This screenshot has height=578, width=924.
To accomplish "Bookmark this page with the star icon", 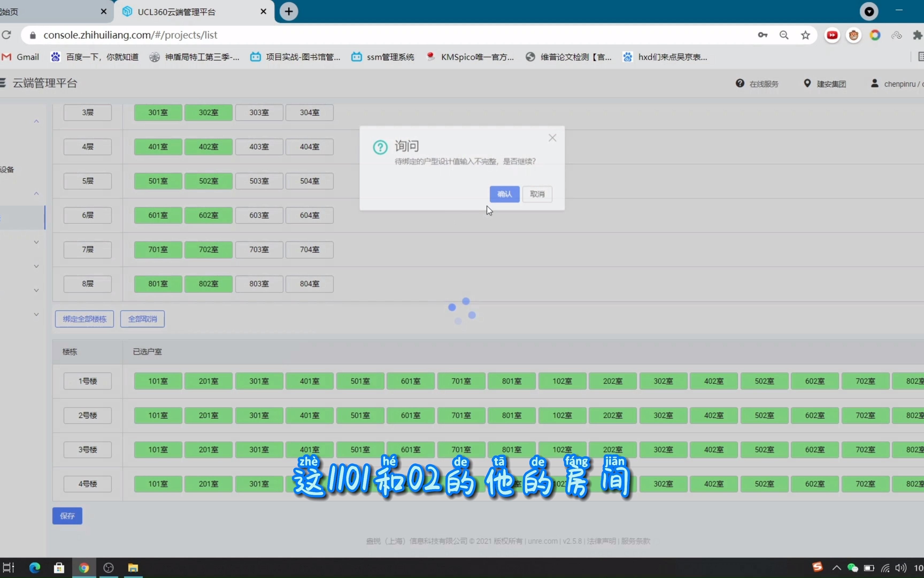I will click(x=805, y=35).
